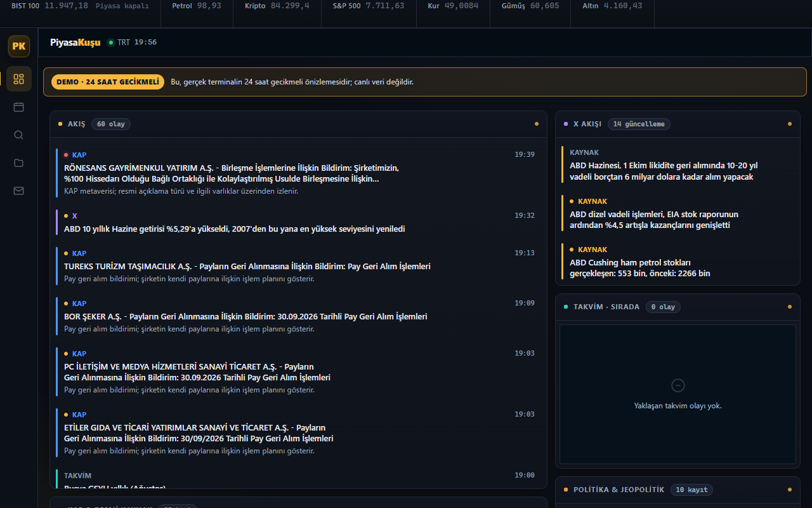The image size is (812, 508).
Task: Click the X AKIŞI panel title
Action: (587, 124)
